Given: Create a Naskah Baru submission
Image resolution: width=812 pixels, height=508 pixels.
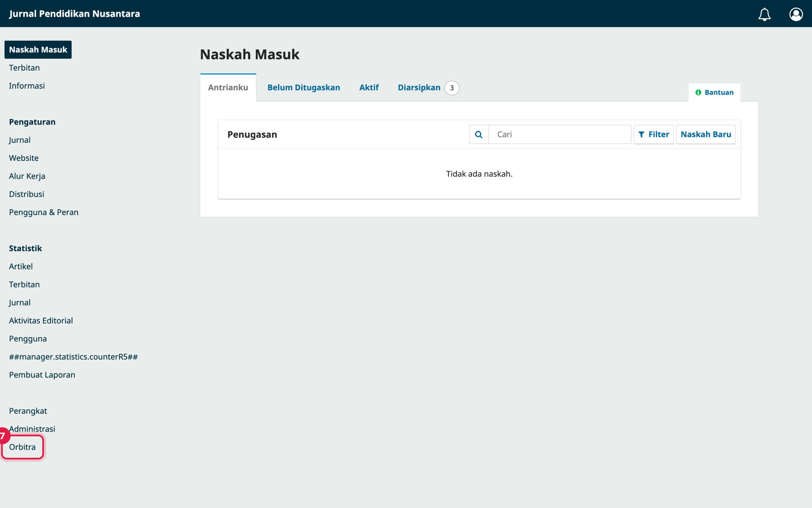Looking at the screenshot, I should point(706,135).
